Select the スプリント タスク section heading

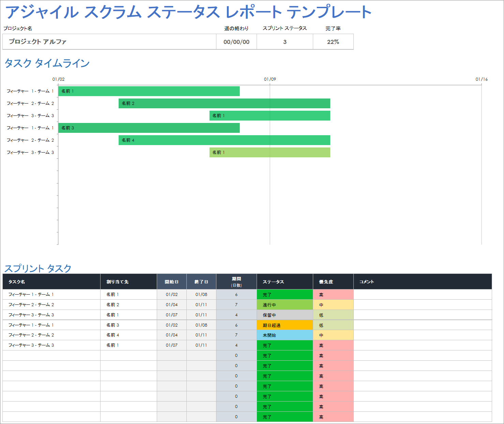tap(38, 268)
